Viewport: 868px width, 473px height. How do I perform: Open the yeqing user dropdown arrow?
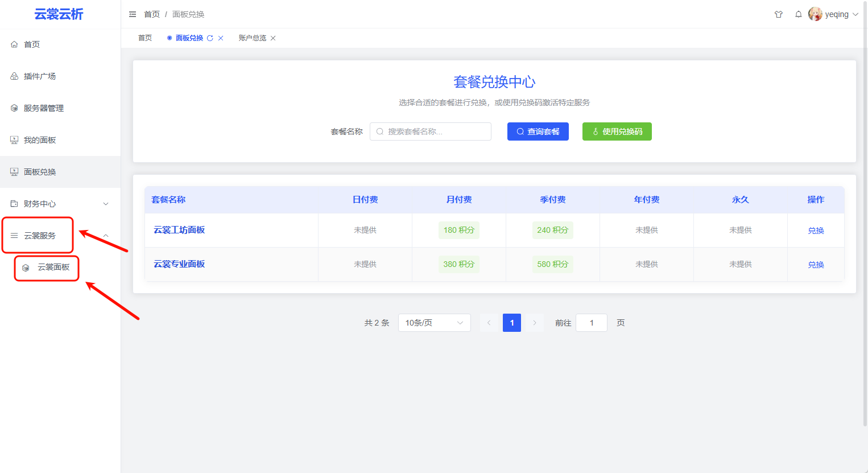855,15
